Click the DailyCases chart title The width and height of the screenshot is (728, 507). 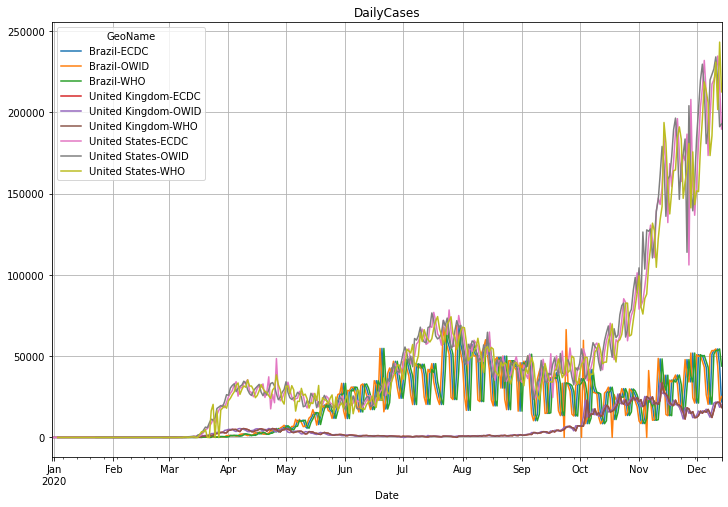386,13
